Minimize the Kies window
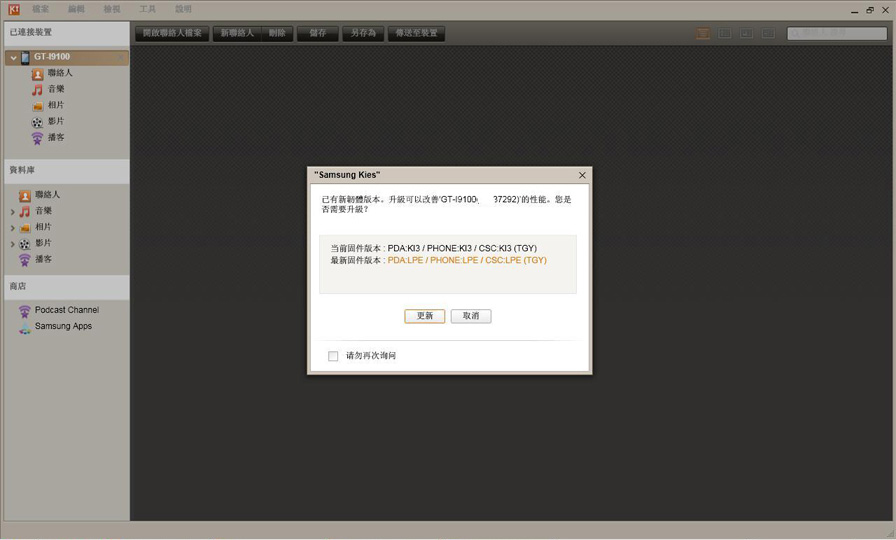 [854, 10]
